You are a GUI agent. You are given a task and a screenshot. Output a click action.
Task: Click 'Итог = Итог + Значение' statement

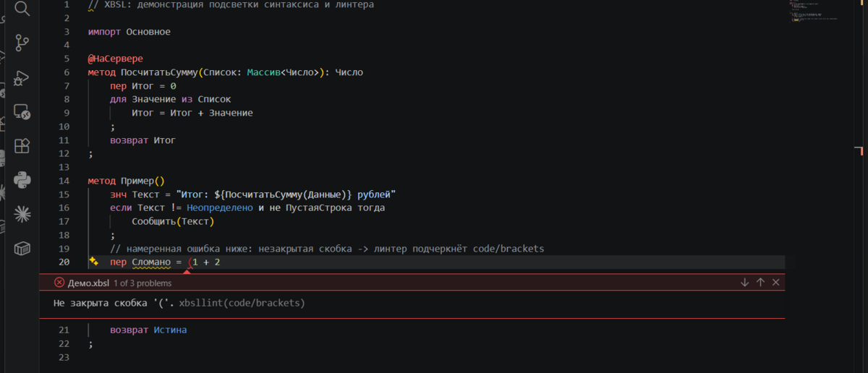(x=192, y=113)
